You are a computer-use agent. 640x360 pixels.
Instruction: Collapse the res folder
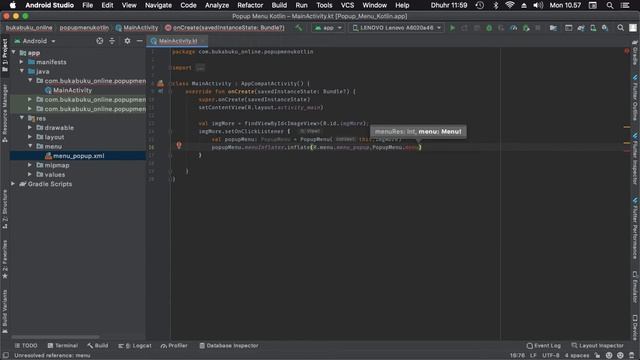tap(22, 118)
